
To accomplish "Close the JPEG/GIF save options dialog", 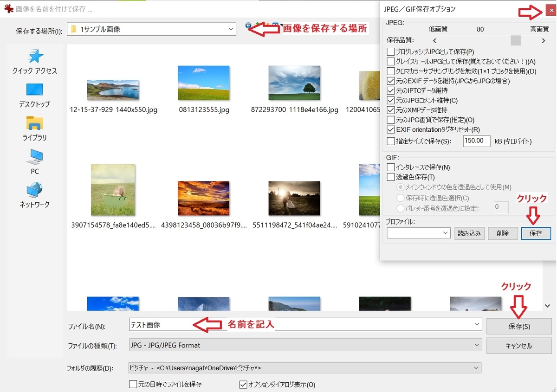I will (x=551, y=9).
